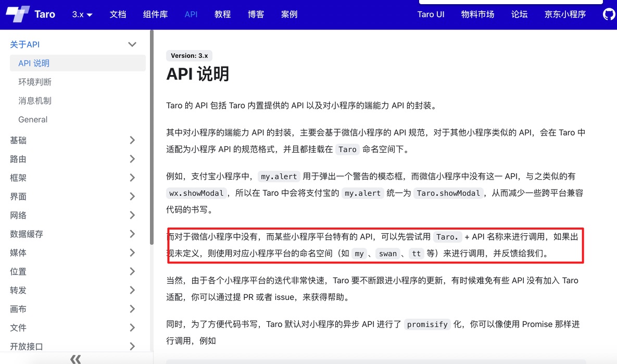Click the sidebar vertical scrollbar
Viewport: 617px width, 364px height.
pyautogui.click(x=152, y=137)
